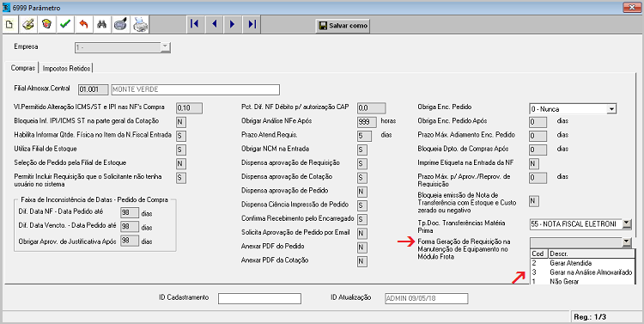Open the Empresa dropdown
644x324 pixels.
(165, 47)
